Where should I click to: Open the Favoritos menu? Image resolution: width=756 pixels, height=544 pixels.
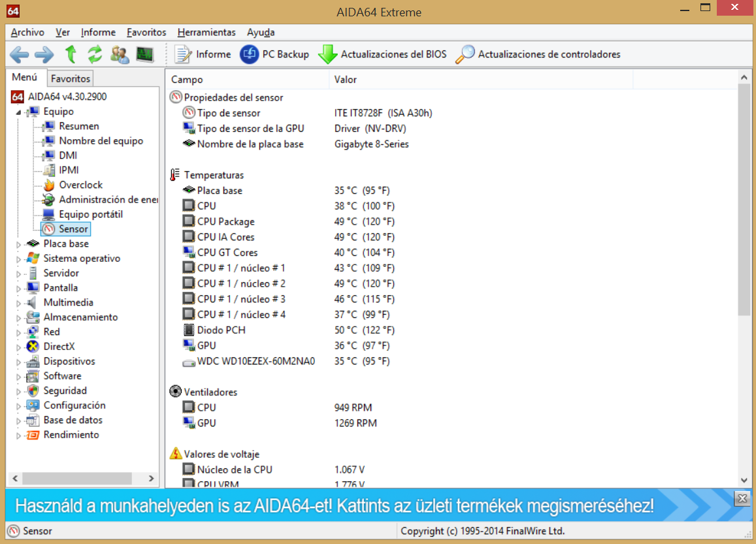(x=146, y=32)
